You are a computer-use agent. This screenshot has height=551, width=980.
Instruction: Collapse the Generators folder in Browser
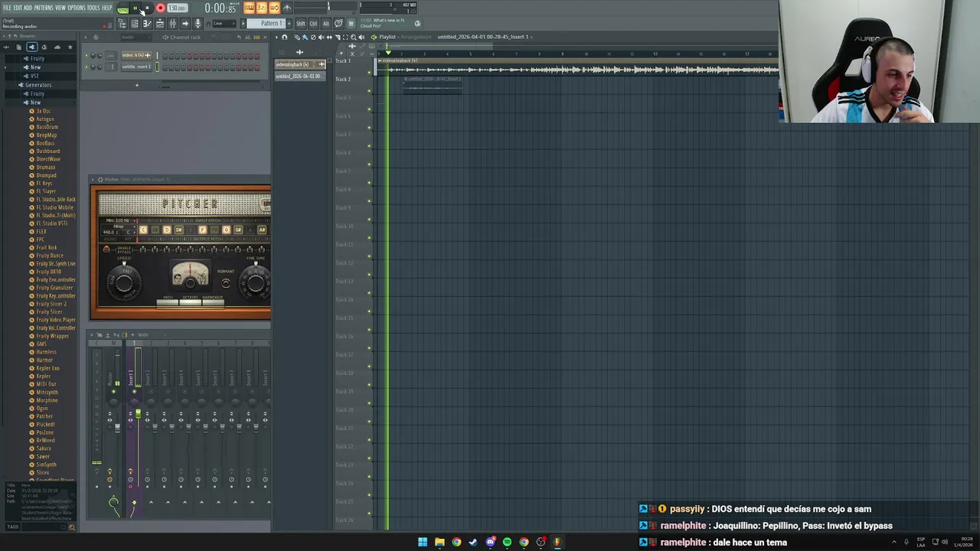click(38, 85)
